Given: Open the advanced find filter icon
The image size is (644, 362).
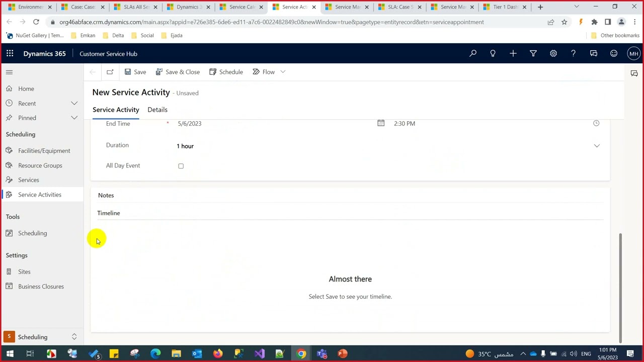Looking at the screenshot, I should tap(533, 53).
